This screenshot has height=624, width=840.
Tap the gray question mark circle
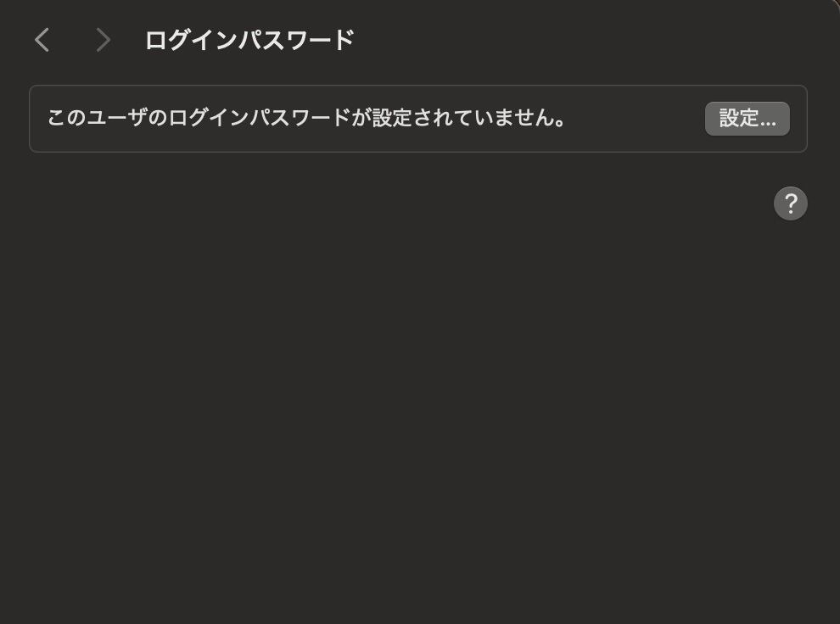pyautogui.click(x=790, y=203)
